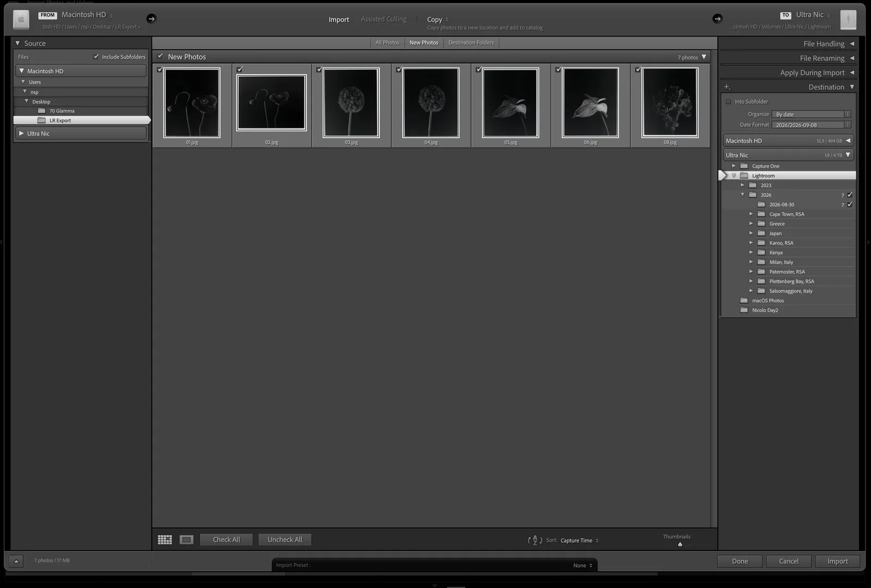
Task: Adjust the Thumbnails size slider
Action: tap(680, 544)
